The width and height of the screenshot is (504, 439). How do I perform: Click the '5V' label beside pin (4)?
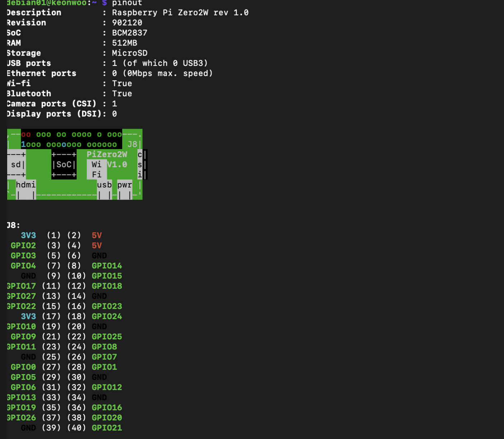[97, 245]
